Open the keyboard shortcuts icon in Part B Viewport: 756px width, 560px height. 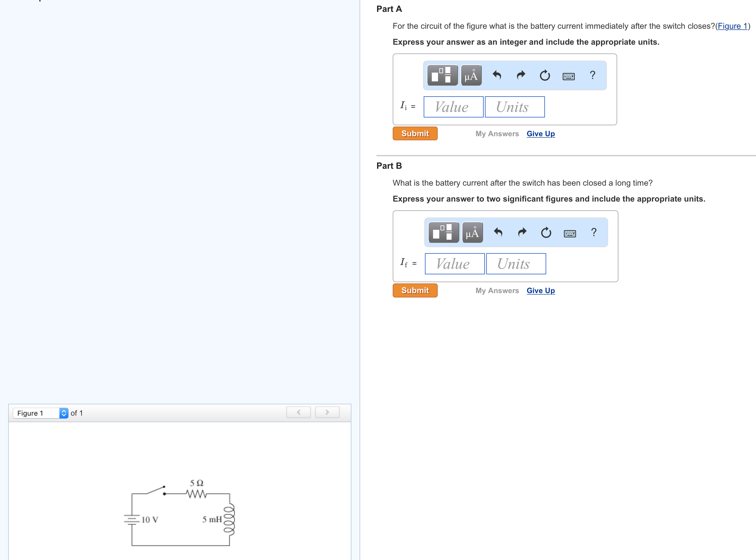pyautogui.click(x=570, y=232)
